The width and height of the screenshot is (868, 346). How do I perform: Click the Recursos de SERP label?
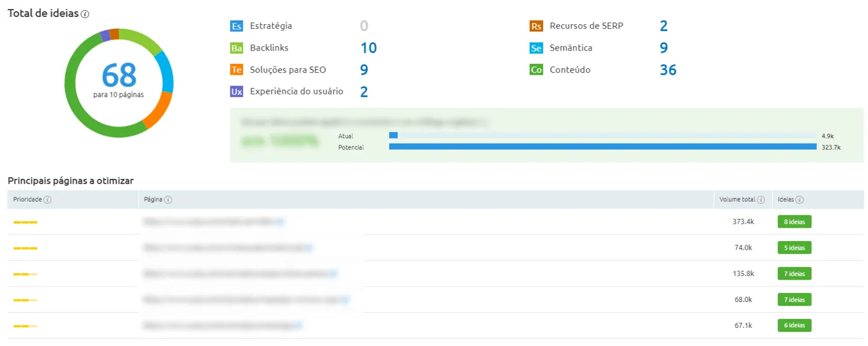click(x=587, y=26)
